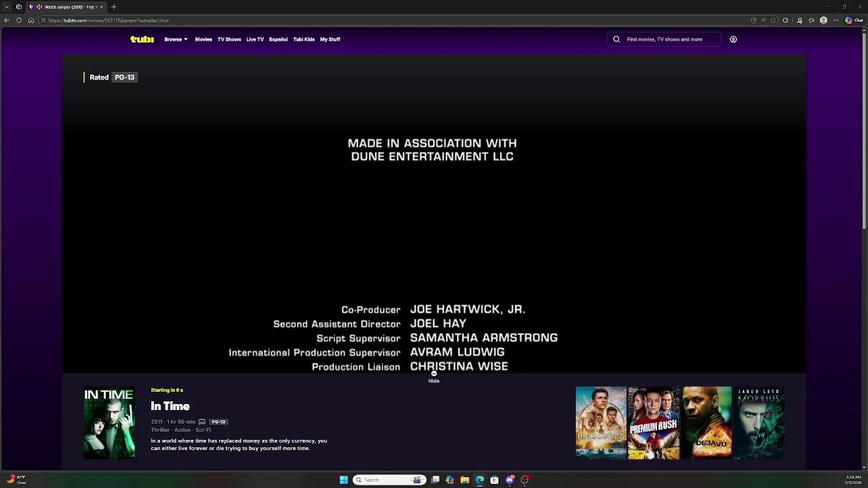Click the Windows taskbar search box

(389, 480)
